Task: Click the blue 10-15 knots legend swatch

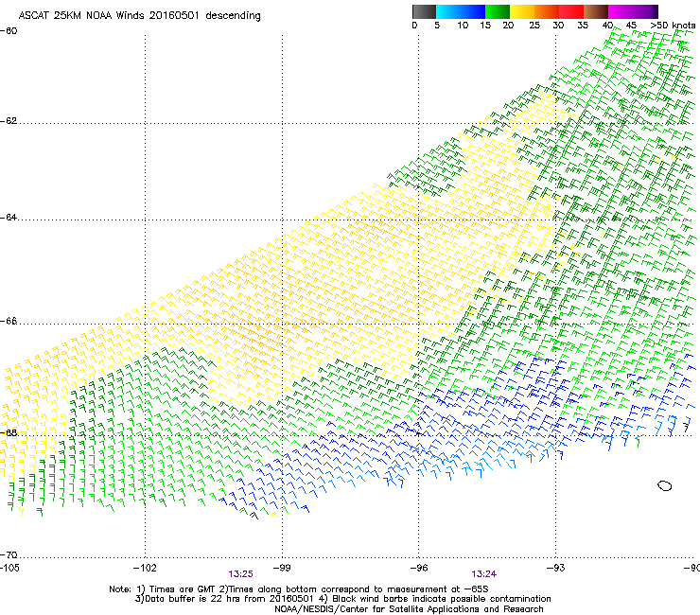Action: tap(473, 11)
